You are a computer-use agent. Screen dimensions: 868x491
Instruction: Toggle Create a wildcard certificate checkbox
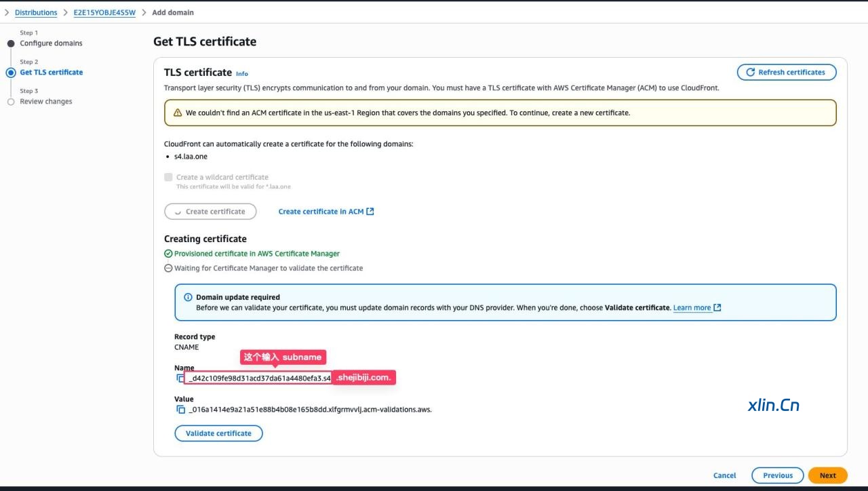click(168, 177)
